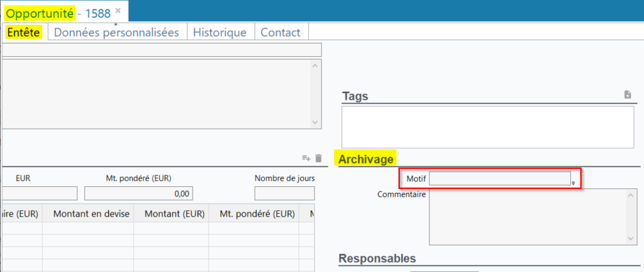Click the add tag icon next to Tags
Viewport: 644px width, 272px height.
(627, 94)
